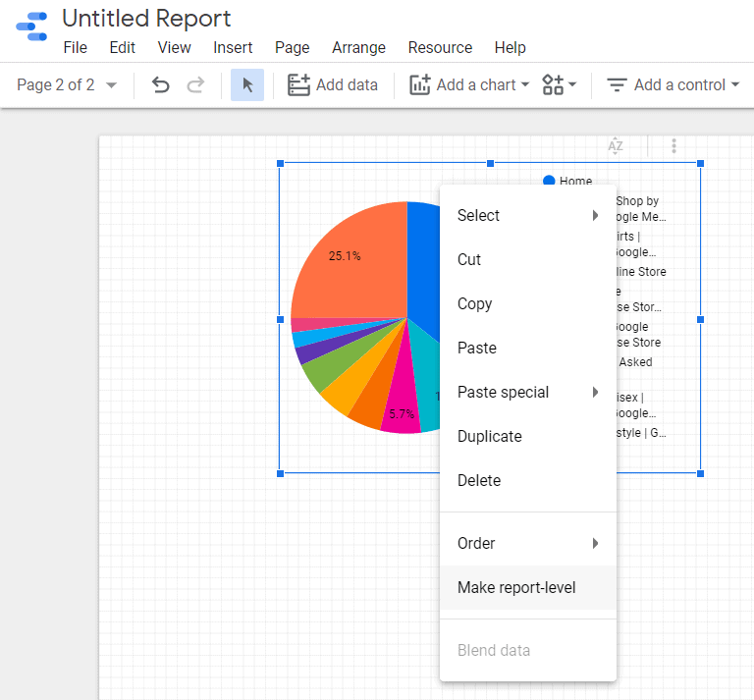Screen dimensions: 754x700
Task: Expand the Select submenu
Action: tap(527, 216)
